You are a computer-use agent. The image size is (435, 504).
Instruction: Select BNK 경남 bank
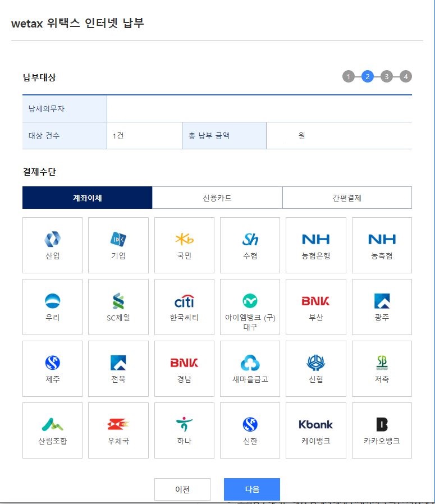point(184,369)
